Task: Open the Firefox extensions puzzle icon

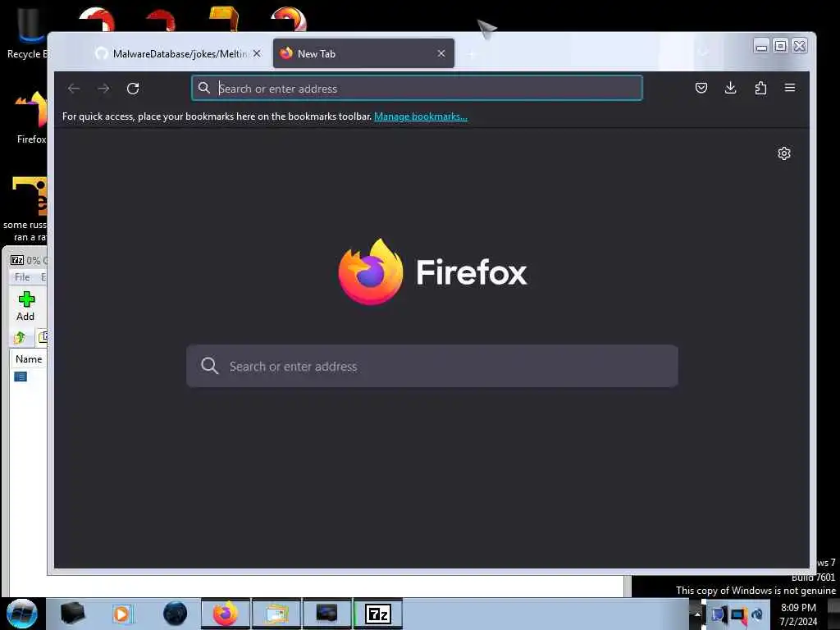Action: [x=760, y=88]
